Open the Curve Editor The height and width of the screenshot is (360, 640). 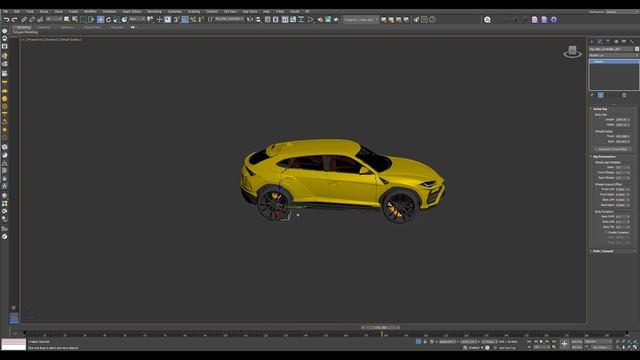click(x=293, y=20)
